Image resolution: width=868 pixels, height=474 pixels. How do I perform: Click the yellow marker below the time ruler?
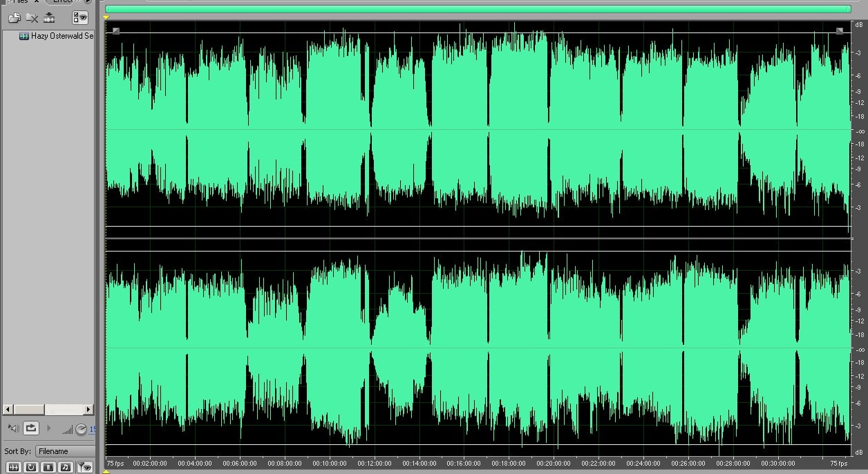106,471
